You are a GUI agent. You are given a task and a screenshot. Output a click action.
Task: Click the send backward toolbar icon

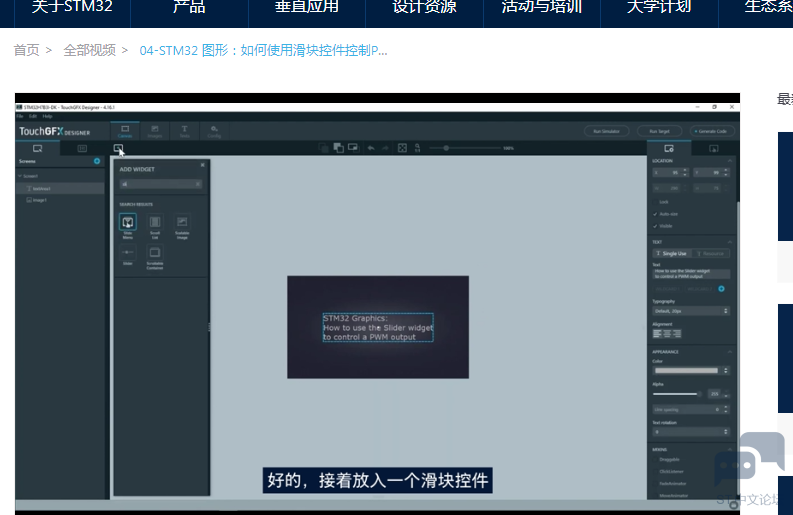click(323, 148)
